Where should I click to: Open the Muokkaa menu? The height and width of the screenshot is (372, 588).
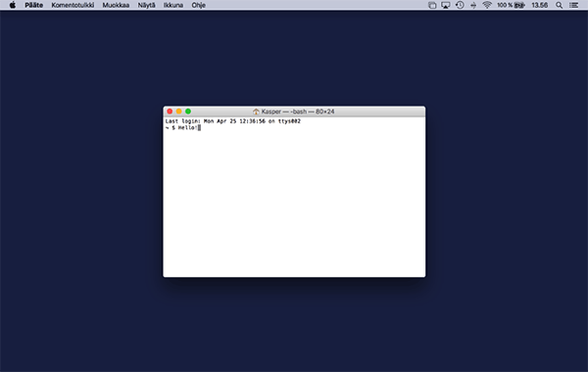tap(116, 5)
